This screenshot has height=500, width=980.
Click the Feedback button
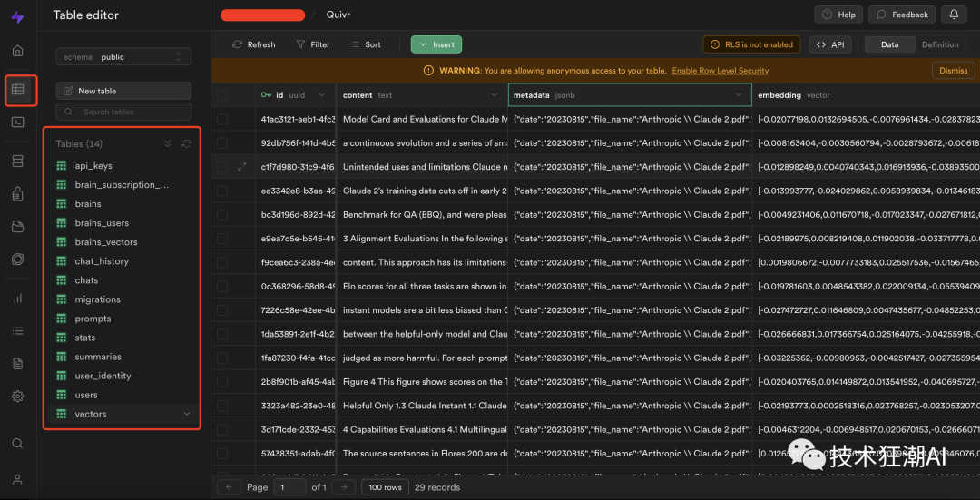[x=902, y=15]
